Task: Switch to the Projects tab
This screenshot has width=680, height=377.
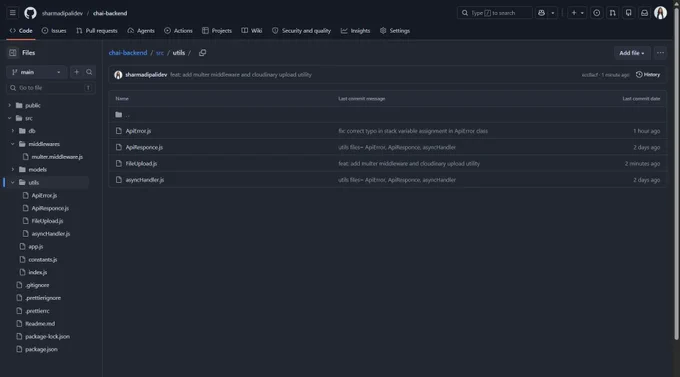Action: click(217, 31)
